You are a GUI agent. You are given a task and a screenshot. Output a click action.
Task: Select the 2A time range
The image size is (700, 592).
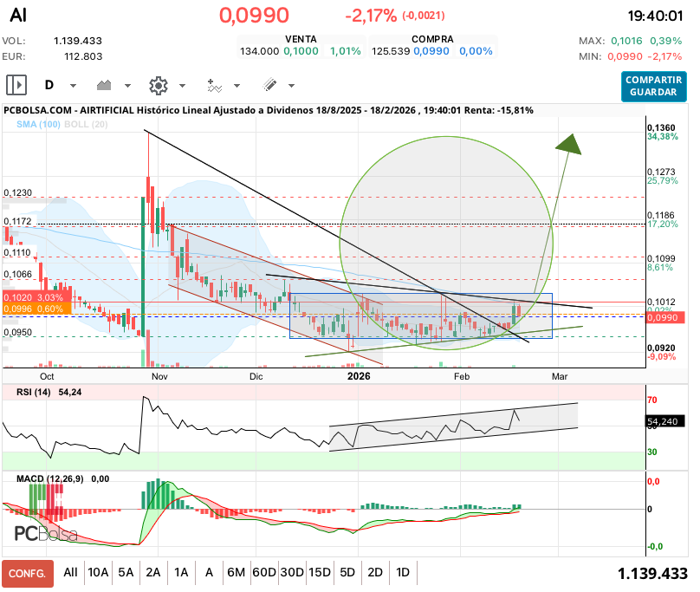pos(153,572)
